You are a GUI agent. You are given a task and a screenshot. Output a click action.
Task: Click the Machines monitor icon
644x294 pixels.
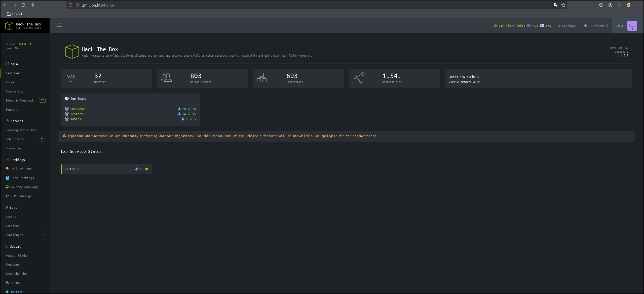coord(71,78)
